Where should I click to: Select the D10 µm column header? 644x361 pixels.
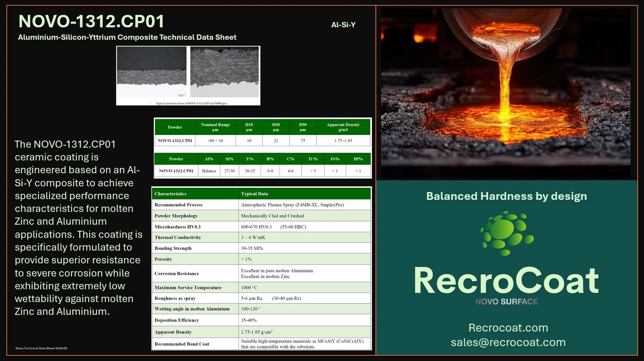[x=249, y=127]
